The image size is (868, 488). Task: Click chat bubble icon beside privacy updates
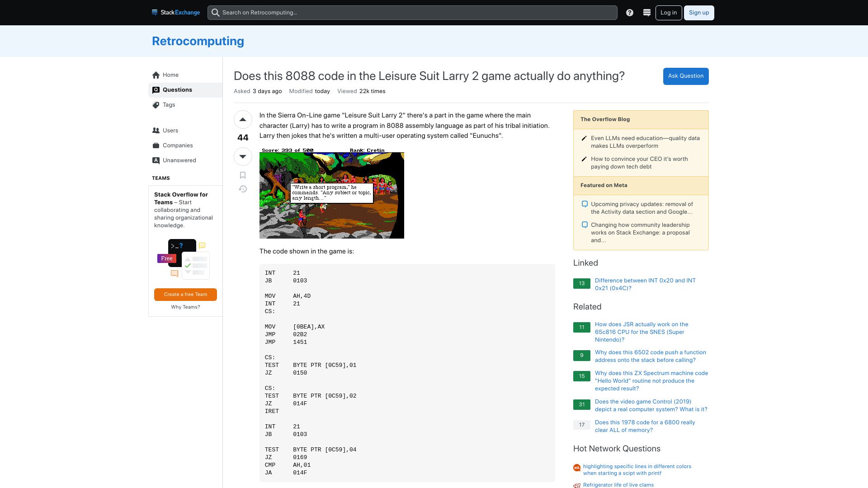(585, 204)
